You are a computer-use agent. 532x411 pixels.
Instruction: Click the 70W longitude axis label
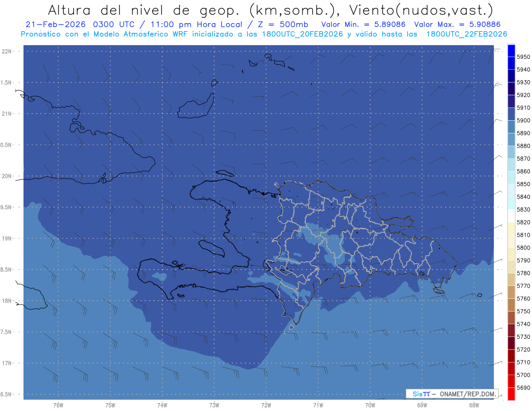pyautogui.click(x=370, y=405)
